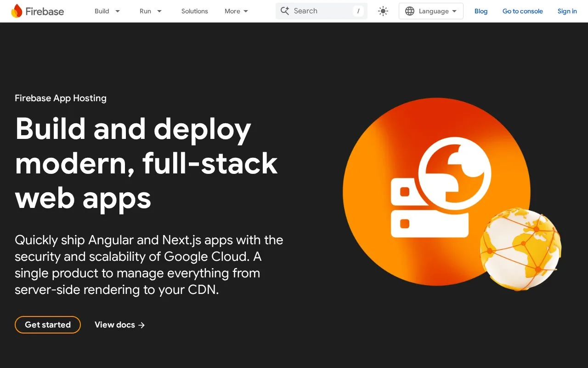Click the Firebase flame logo
Viewport: 588px width, 368px height.
click(x=17, y=11)
